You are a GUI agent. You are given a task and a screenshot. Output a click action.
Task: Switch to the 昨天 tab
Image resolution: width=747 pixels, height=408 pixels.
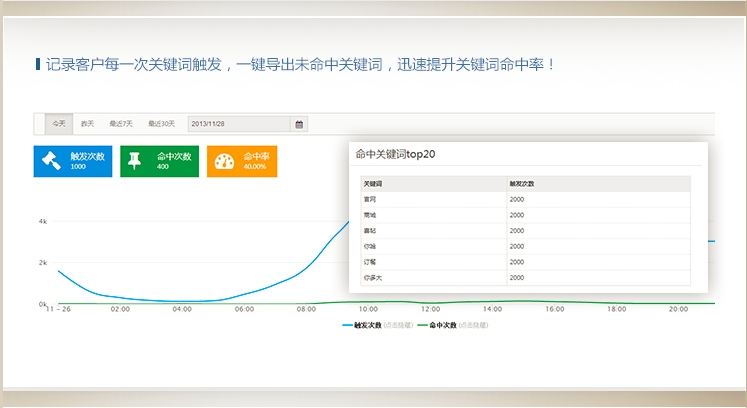[x=88, y=124]
